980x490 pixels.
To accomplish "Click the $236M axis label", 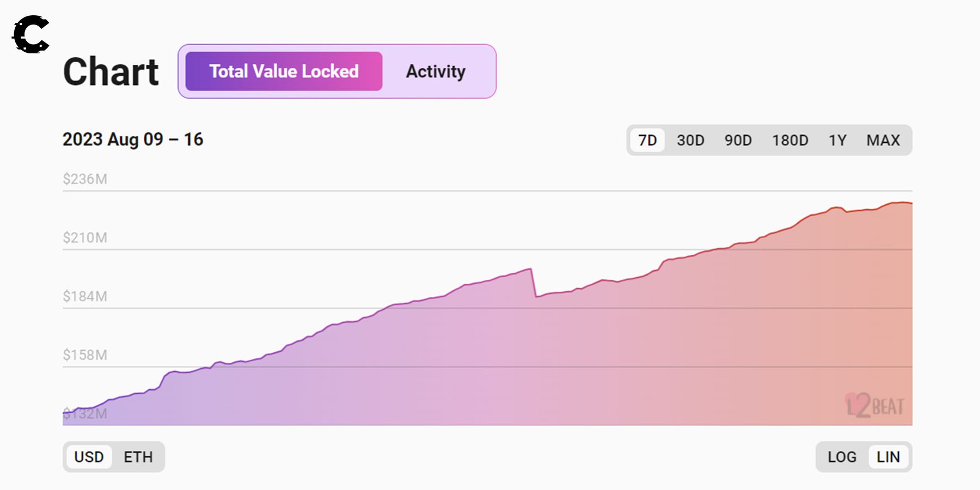I will pos(85,179).
